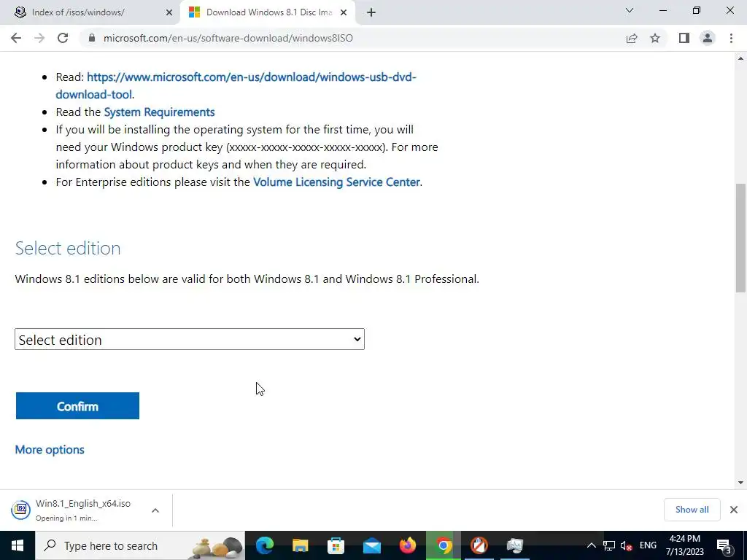
Task: Open the tab search chevron
Action: 630,10
